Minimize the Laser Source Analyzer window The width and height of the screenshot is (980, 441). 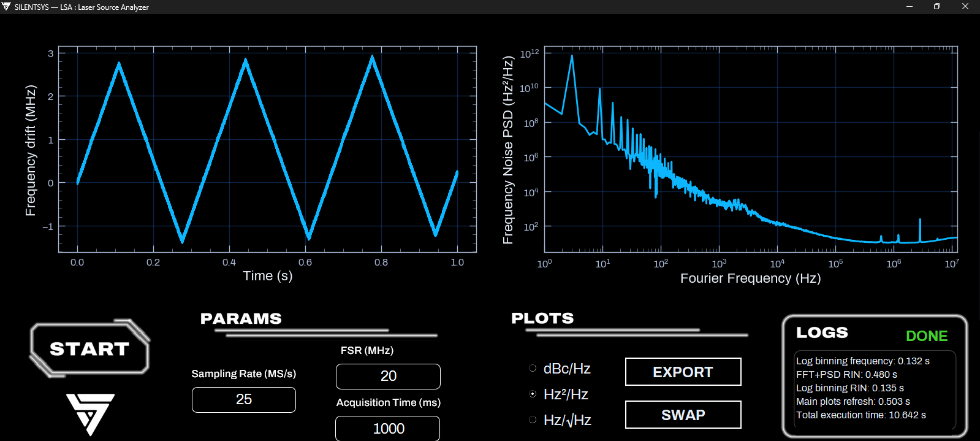910,7
